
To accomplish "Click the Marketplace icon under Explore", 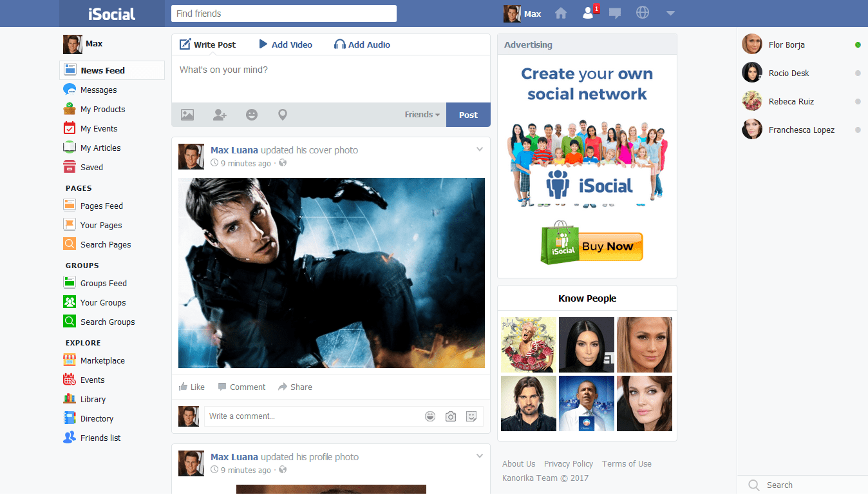I will click(69, 360).
